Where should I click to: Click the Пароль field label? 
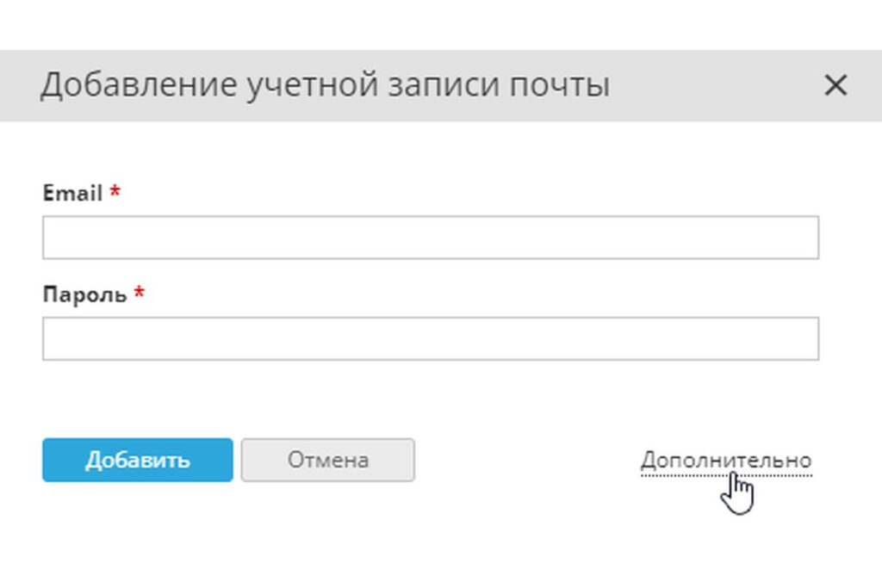click(x=84, y=295)
